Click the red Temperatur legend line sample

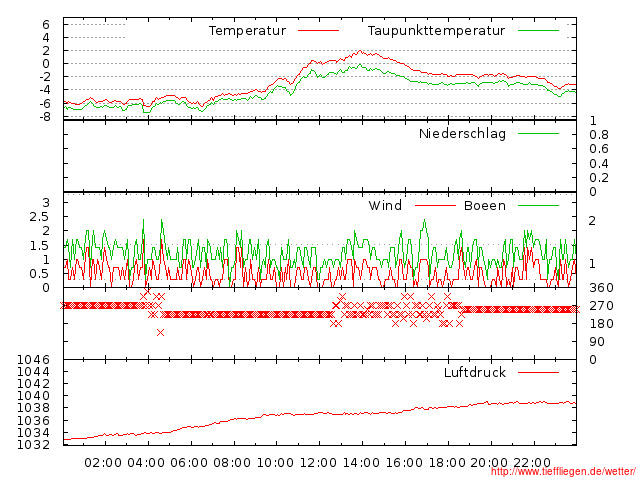pyautogui.click(x=318, y=31)
